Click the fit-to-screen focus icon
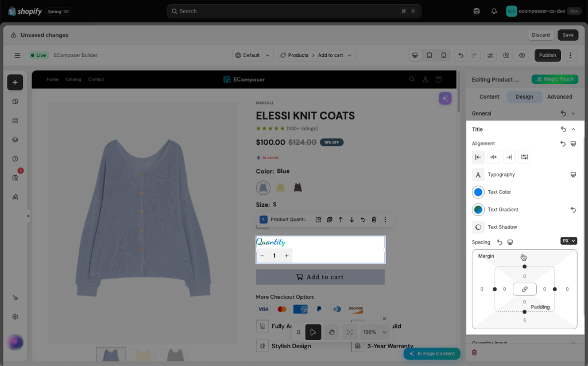Screen dimensions: 588x366 click(350, 332)
